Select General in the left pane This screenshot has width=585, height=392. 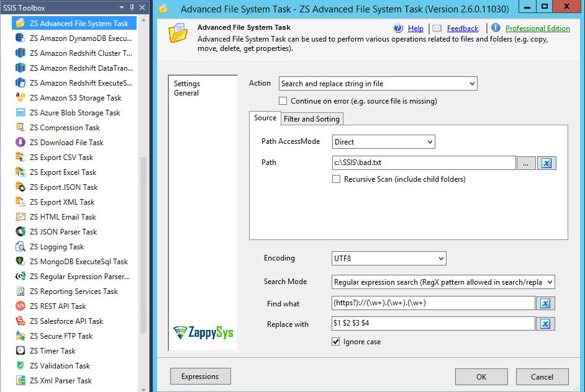[x=186, y=93]
